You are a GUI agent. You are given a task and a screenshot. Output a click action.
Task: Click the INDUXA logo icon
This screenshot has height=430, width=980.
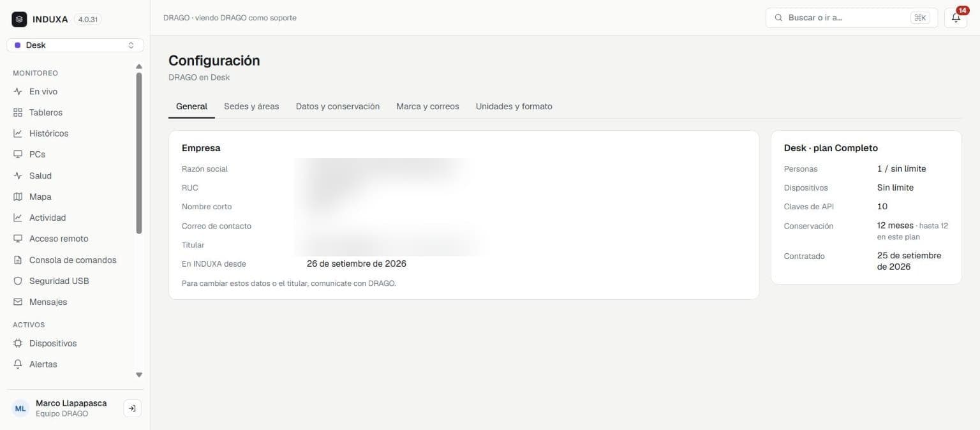[19, 19]
